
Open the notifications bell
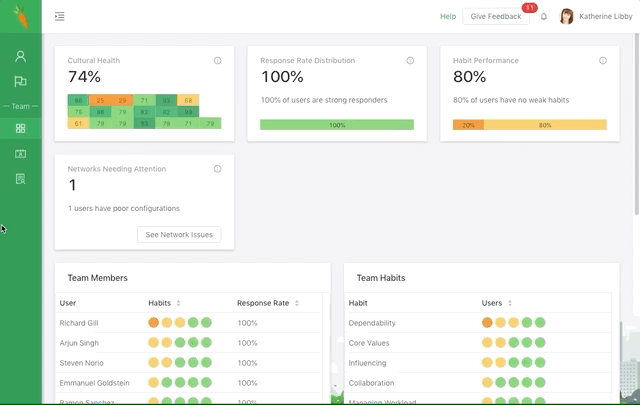pos(544,17)
